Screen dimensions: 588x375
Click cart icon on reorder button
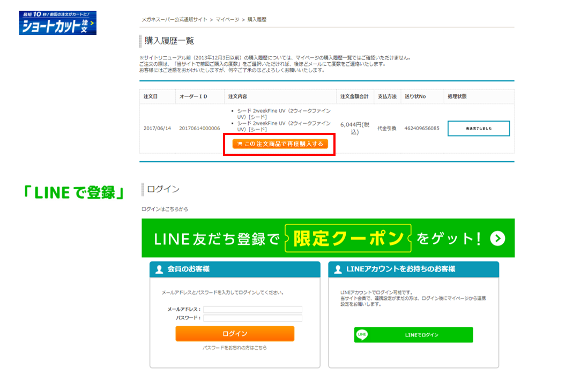click(240, 144)
